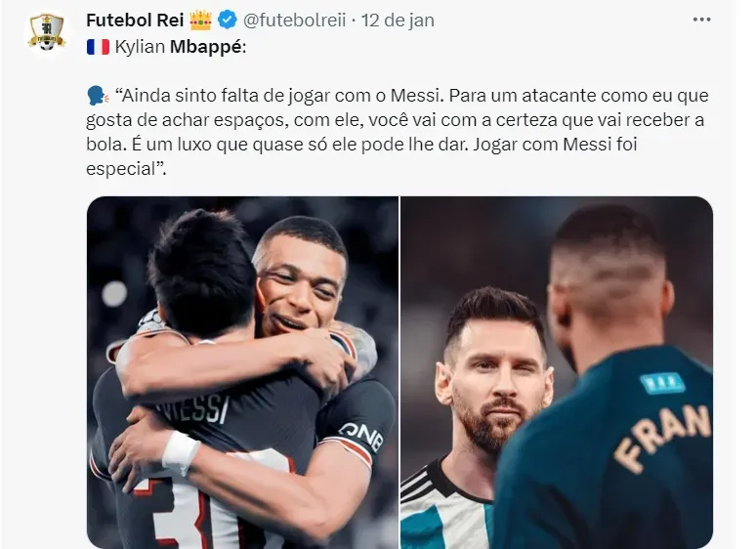This screenshot has width=756, height=549.
Task: Open the Futebol Rei profile avatar
Action: 46,33
